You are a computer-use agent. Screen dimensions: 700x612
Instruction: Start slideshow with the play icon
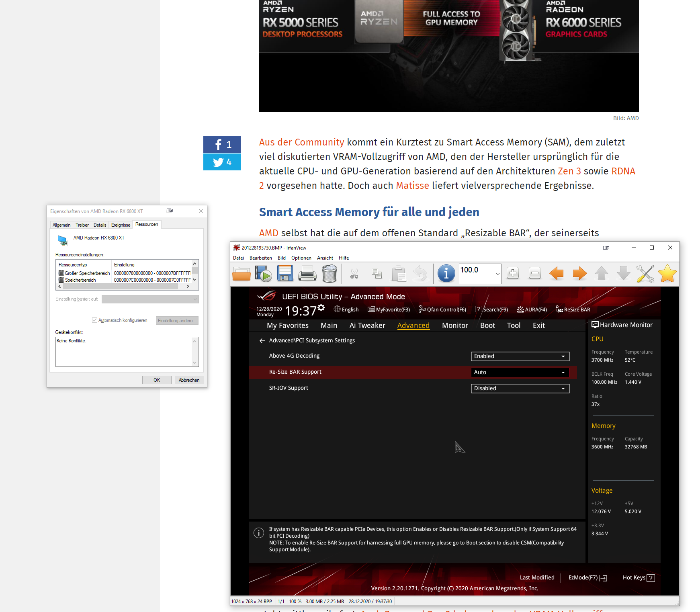264,274
